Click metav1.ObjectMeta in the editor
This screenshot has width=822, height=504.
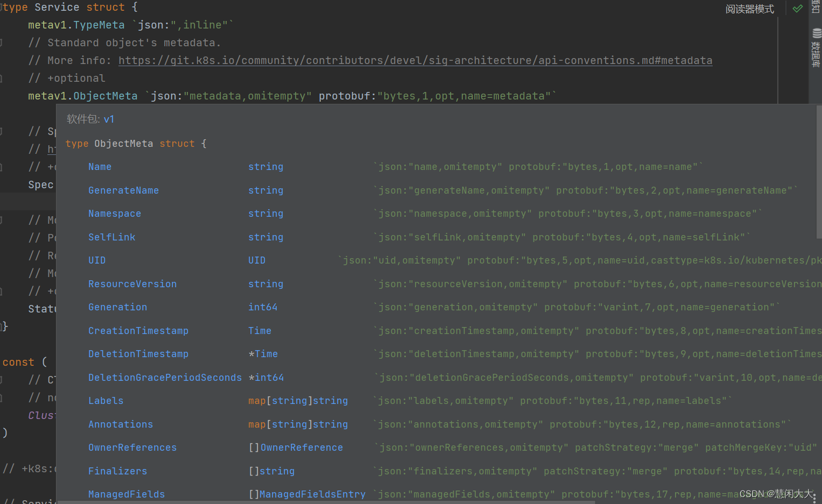82,96
